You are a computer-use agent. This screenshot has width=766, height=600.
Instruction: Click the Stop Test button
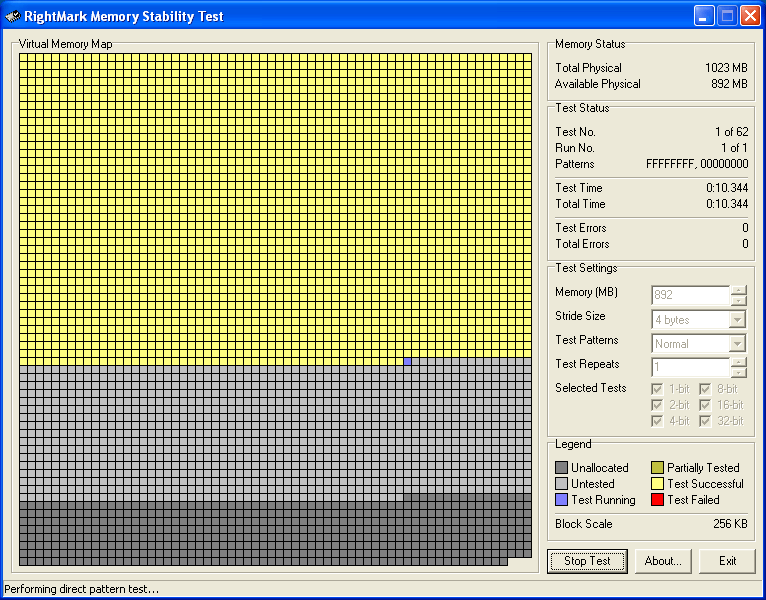click(x=587, y=561)
